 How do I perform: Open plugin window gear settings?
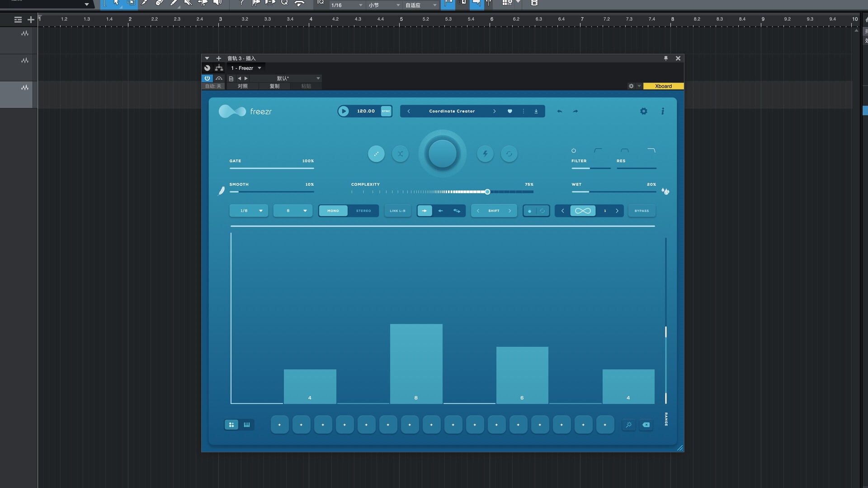[x=631, y=86]
